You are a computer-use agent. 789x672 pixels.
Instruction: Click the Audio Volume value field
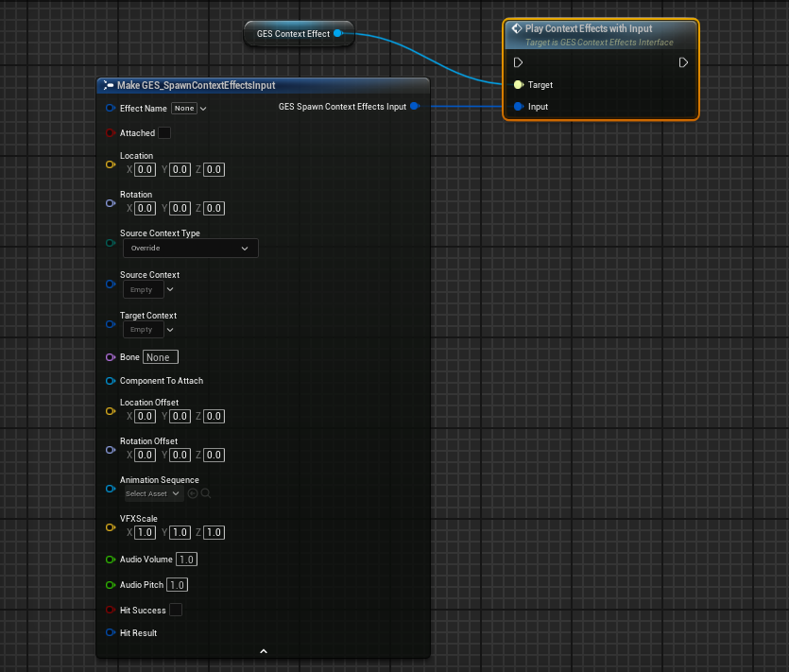[x=186, y=560]
